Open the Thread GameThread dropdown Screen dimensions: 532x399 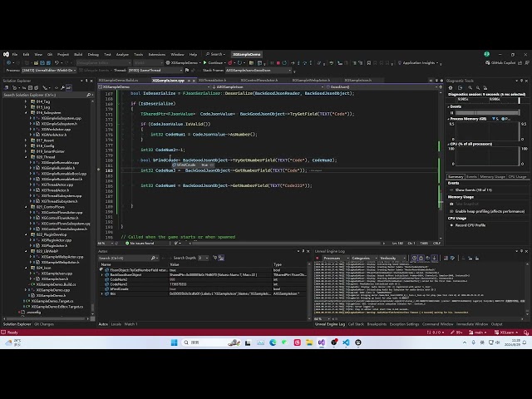click(x=155, y=70)
